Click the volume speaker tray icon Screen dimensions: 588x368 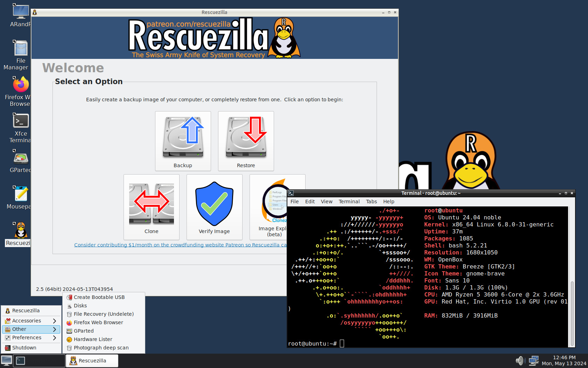click(520, 361)
